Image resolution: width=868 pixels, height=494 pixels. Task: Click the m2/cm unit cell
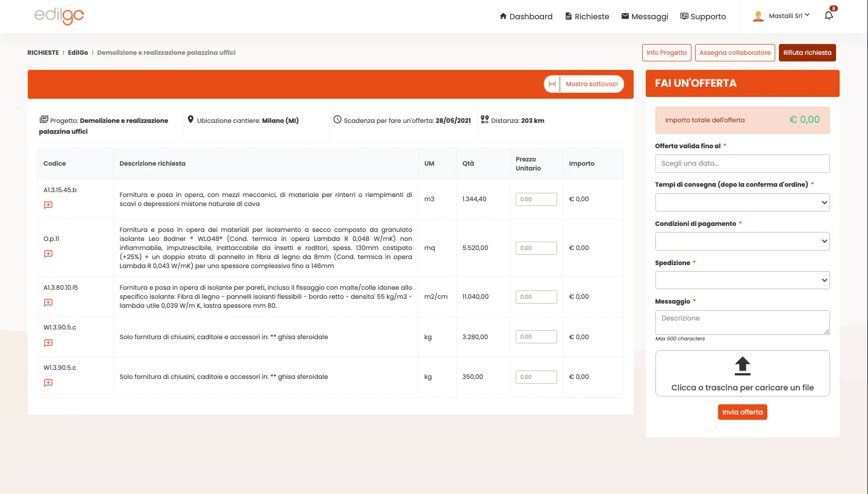pos(436,296)
